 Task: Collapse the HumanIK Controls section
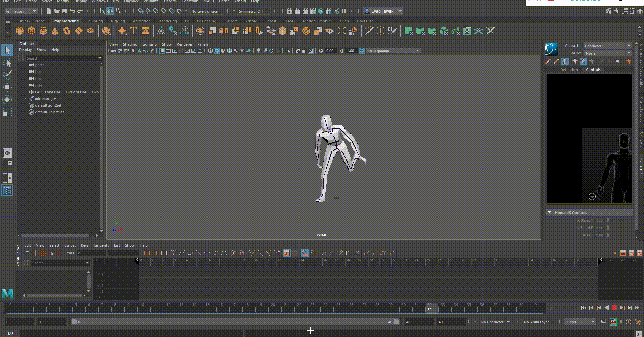[x=550, y=212]
